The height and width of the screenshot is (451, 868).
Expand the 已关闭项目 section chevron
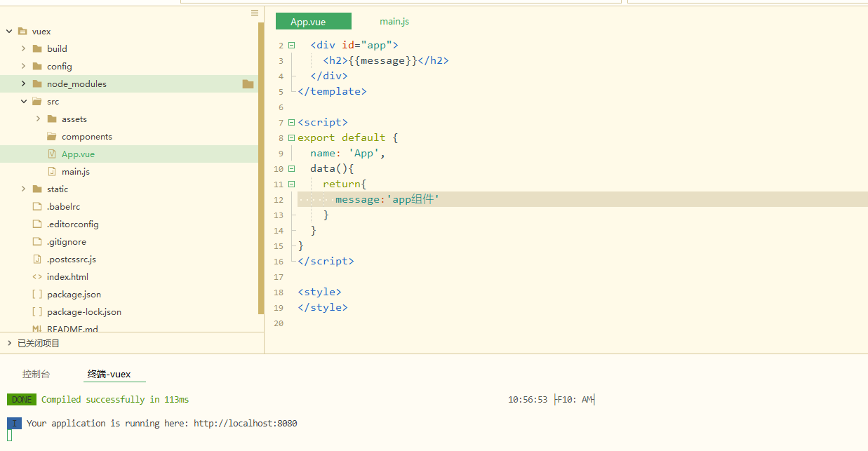pos(9,343)
